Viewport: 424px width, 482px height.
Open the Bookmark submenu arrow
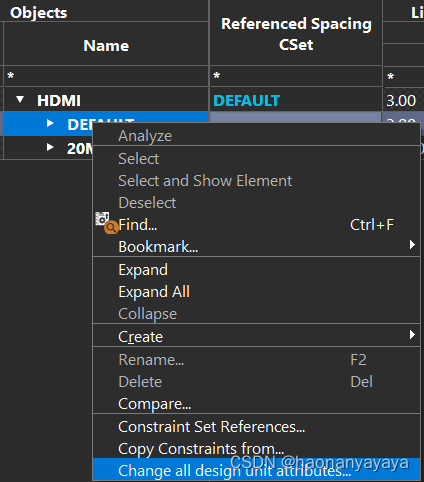(412, 245)
